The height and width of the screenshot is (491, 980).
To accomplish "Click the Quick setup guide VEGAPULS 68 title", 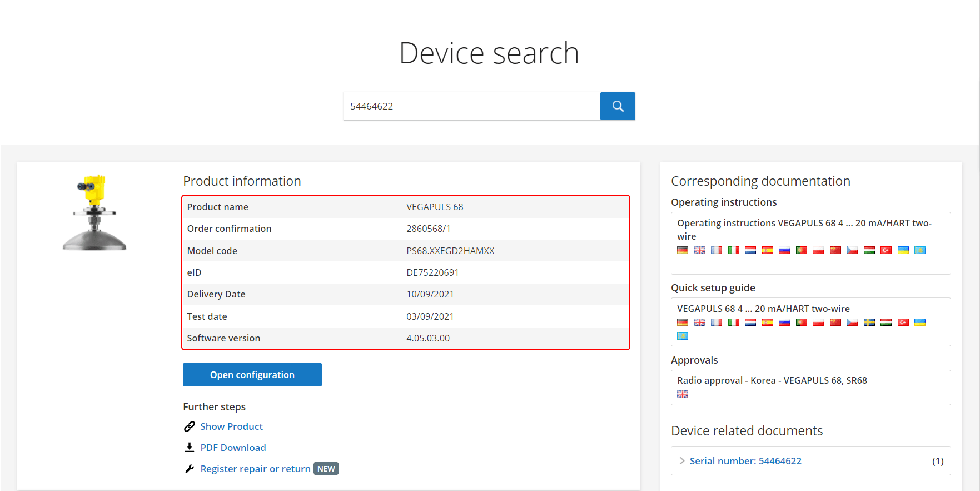I will (x=763, y=309).
